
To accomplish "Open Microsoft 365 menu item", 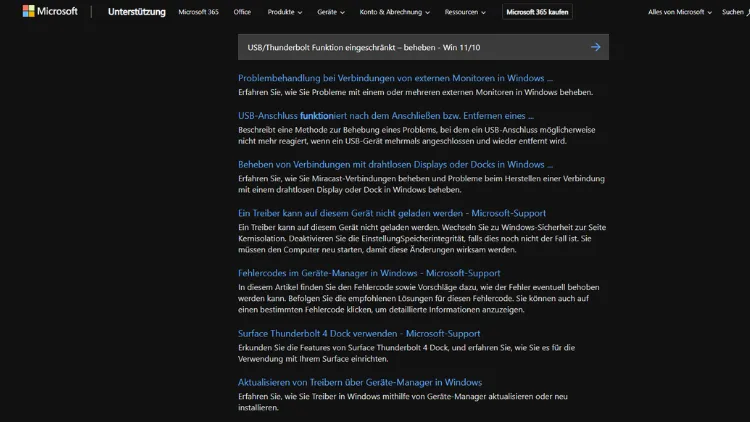I will tap(199, 12).
